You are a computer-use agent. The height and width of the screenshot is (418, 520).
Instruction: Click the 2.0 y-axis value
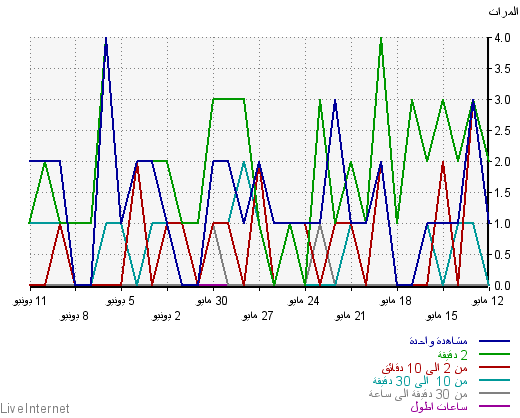point(502,162)
